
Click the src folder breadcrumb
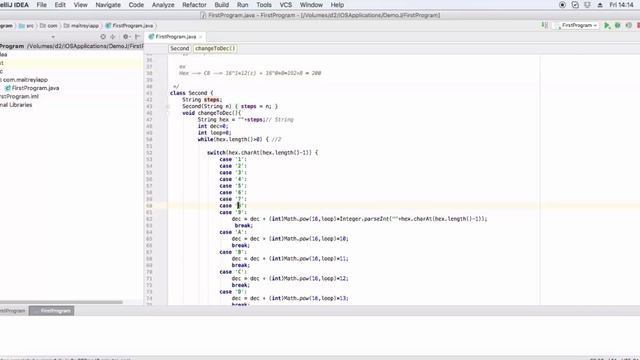click(26, 26)
